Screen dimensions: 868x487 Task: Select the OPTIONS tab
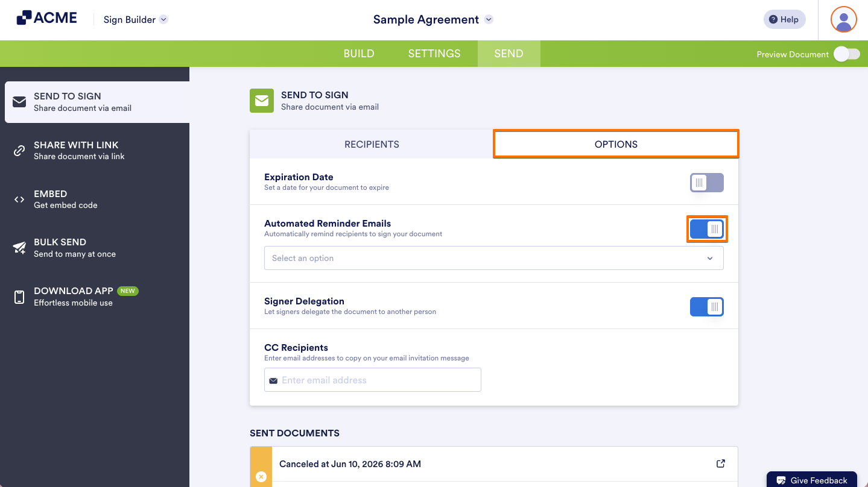[x=616, y=144]
